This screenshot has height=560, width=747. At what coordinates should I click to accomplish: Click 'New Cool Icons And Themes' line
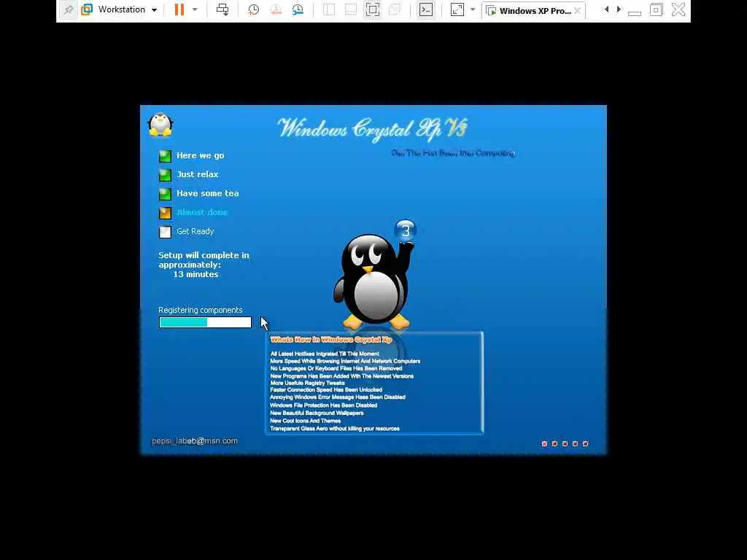(x=306, y=421)
